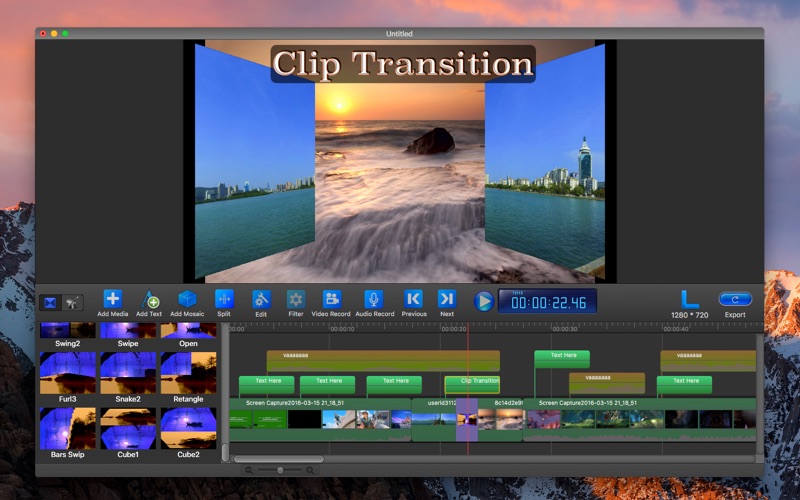The width and height of the screenshot is (800, 500).
Task: Click the Add Media plus icon
Action: pos(113,298)
